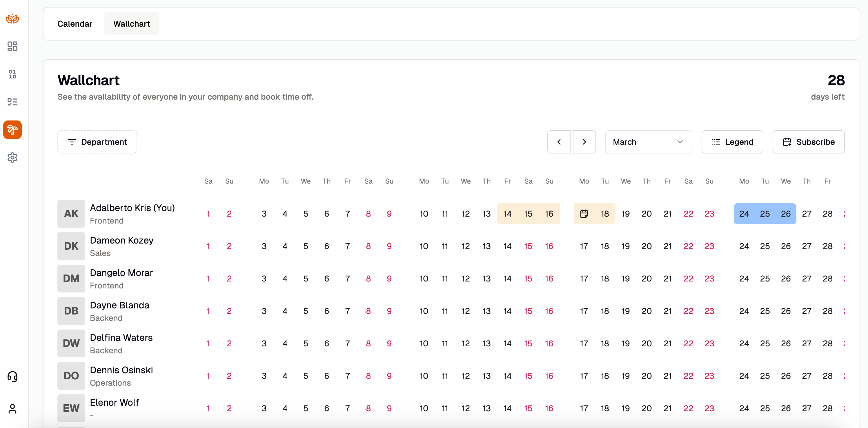Click day 19 in Dangelo Morar row

tap(626, 278)
